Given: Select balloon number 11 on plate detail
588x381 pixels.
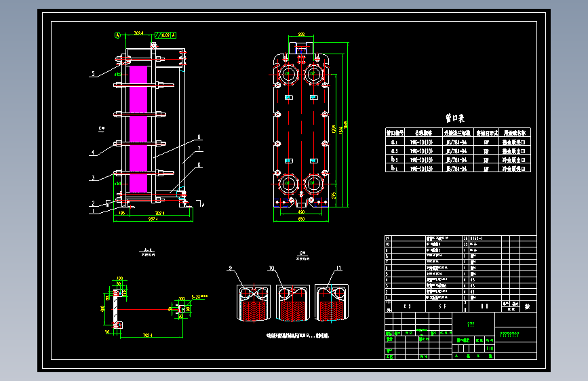Looking at the screenshot, I should (x=338, y=268).
